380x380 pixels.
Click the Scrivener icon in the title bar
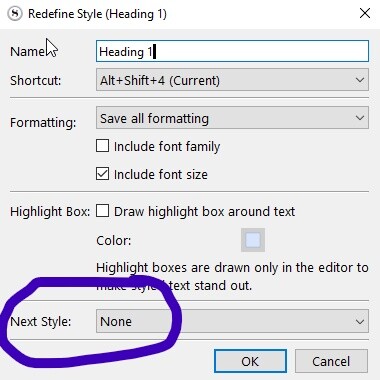click(x=15, y=14)
